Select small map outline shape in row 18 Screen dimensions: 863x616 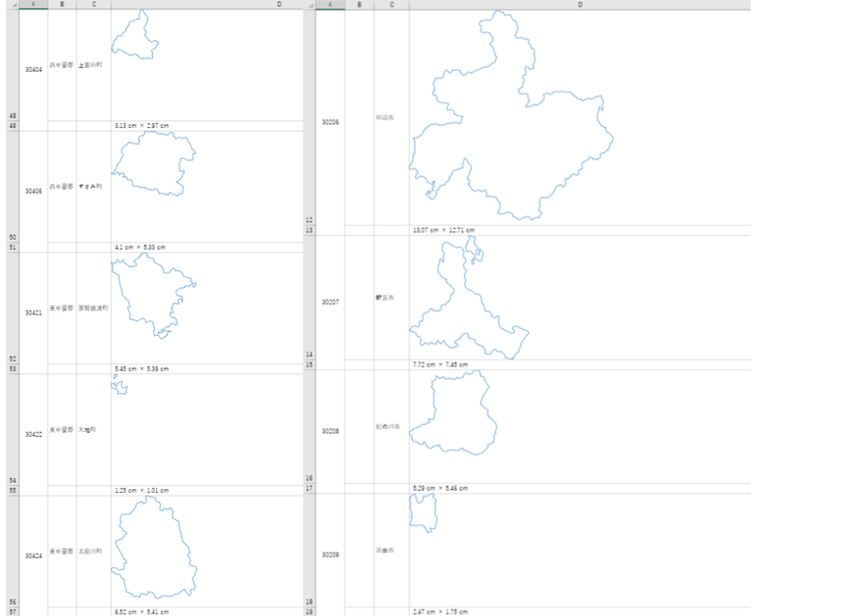point(423,513)
